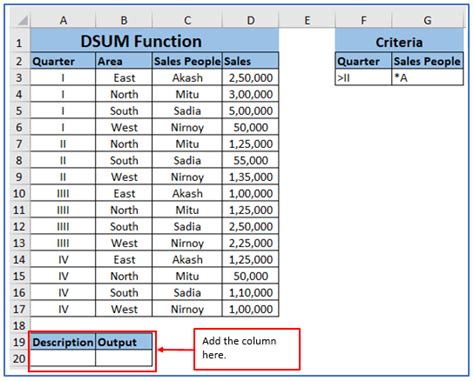Click empty cell A20 under Description
474x381 pixels.
coord(63,358)
